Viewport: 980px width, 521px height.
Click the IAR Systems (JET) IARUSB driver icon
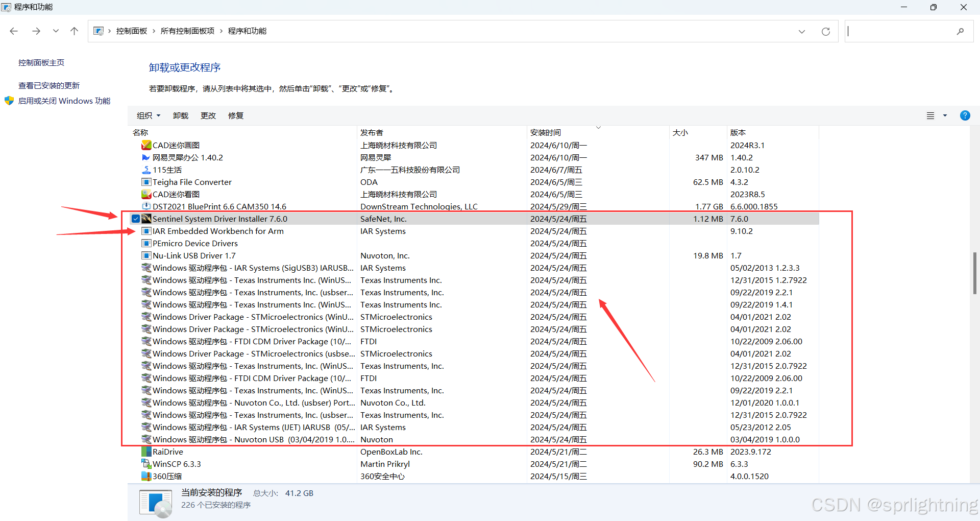point(146,427)
